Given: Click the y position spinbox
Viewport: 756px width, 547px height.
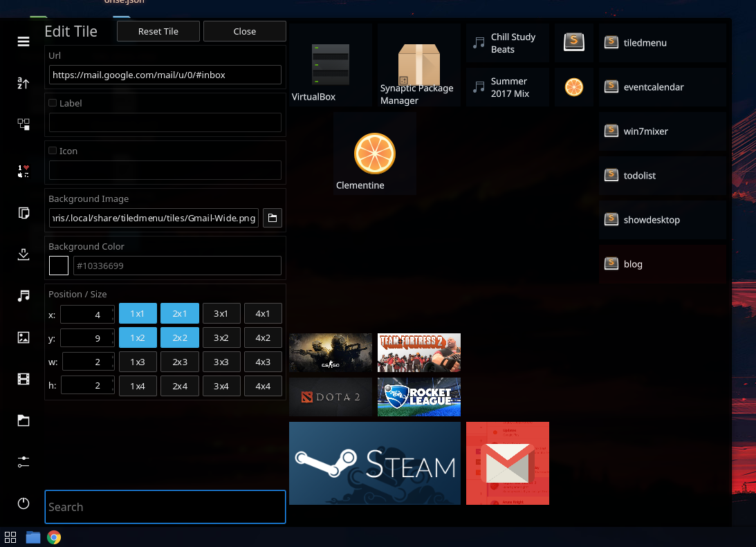Looking at the screenshot, I should pyautogui.click(x=87, y=338).
